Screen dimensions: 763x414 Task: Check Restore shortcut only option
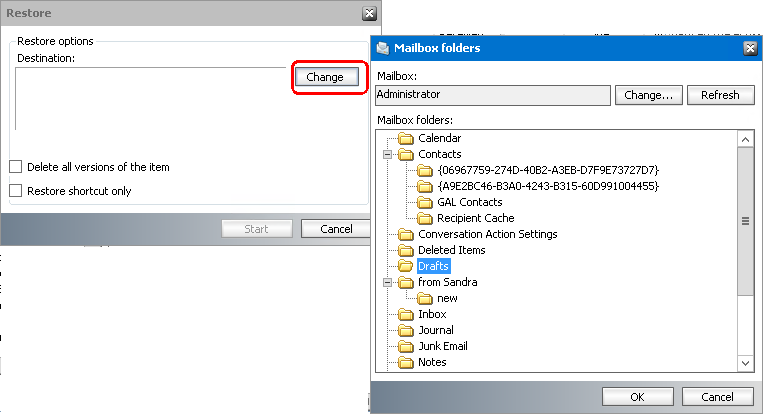tap(16, 191)
